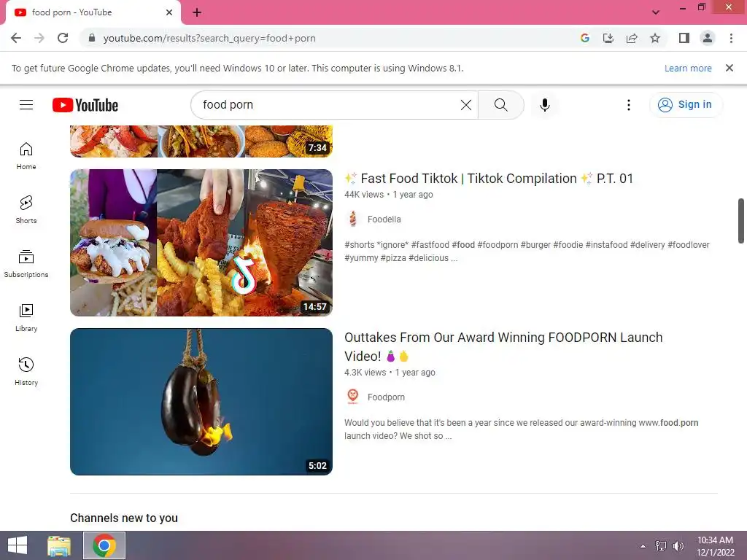Image resolution: width=747 pixels, height=560 pixels.
Task: Open Foodporn channel avatar
Action: point(352,397)
